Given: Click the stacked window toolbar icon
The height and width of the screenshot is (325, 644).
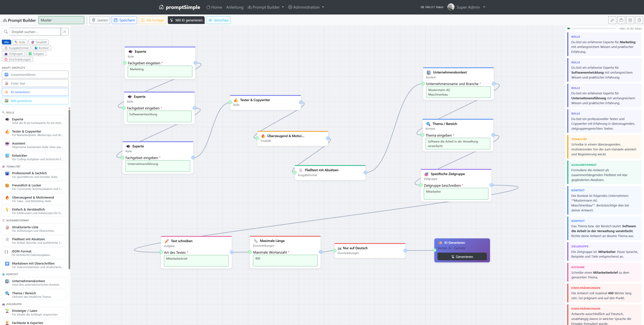Looking at the screenshot, I should point(621,20).
